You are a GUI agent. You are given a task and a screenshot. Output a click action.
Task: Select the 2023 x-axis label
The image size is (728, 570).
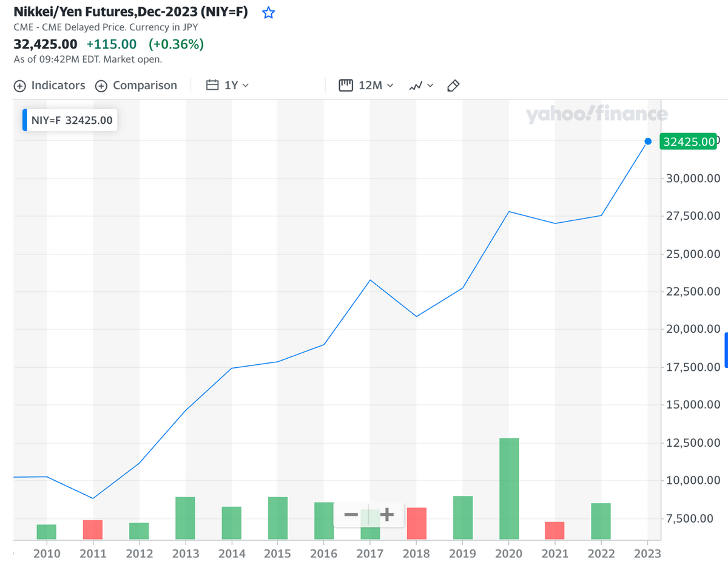pyautogui.click(x=647, y=554)
